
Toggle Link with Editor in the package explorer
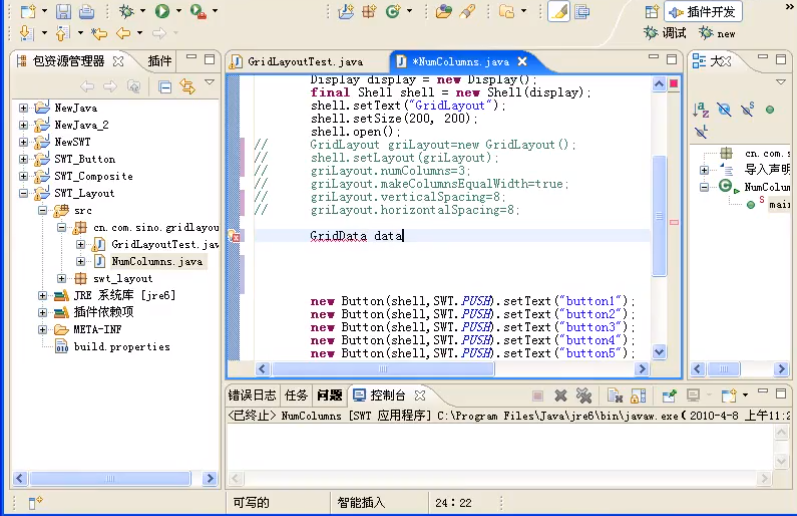pyautogui.click(x=186, y=87)
